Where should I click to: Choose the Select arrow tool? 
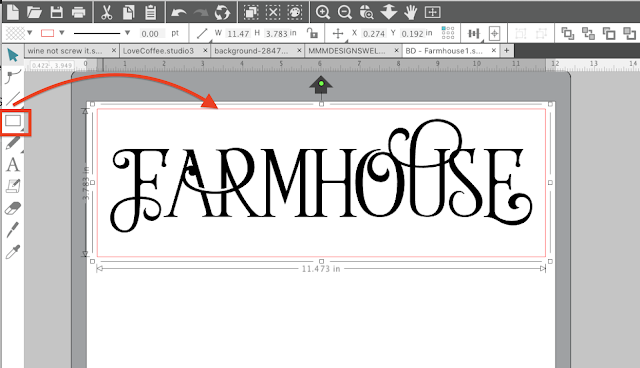[13, 55]
